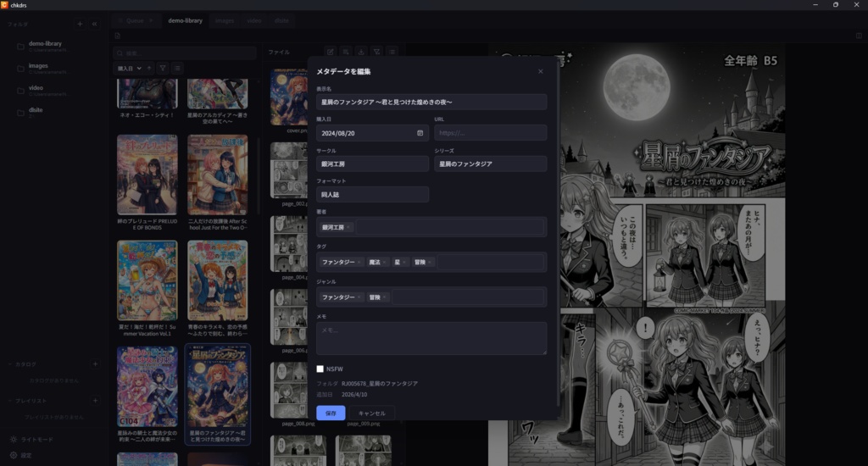
Task: Add a new プレイリスト with plus icon
Action: click(x=95, y=400)
